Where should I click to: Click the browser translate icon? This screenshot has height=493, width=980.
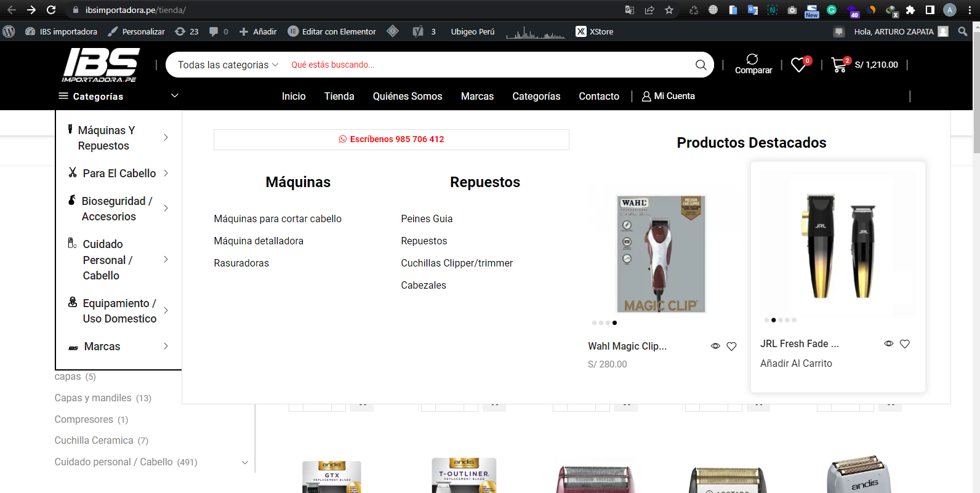click(x=630, y=10)
